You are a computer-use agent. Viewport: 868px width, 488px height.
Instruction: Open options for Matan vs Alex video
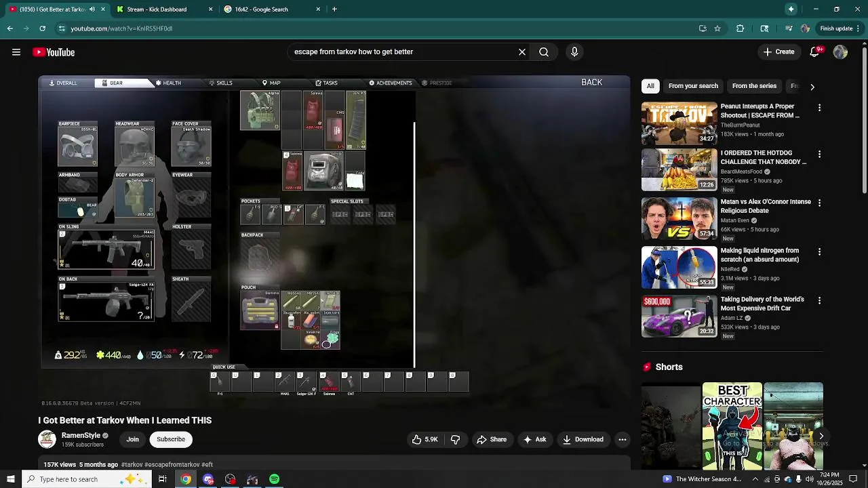pos(819,203)
